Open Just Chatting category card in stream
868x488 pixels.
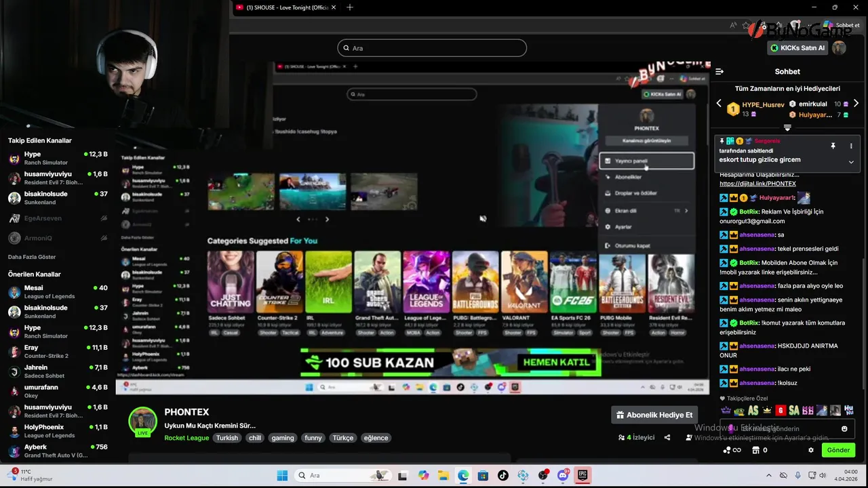point(231,282)
